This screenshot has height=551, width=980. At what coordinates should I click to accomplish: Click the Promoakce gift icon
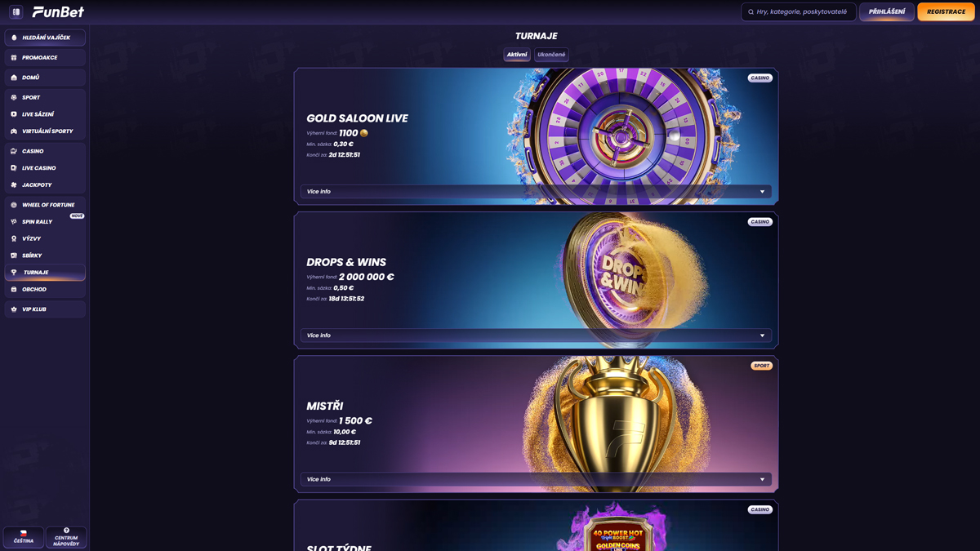(14, 58)
